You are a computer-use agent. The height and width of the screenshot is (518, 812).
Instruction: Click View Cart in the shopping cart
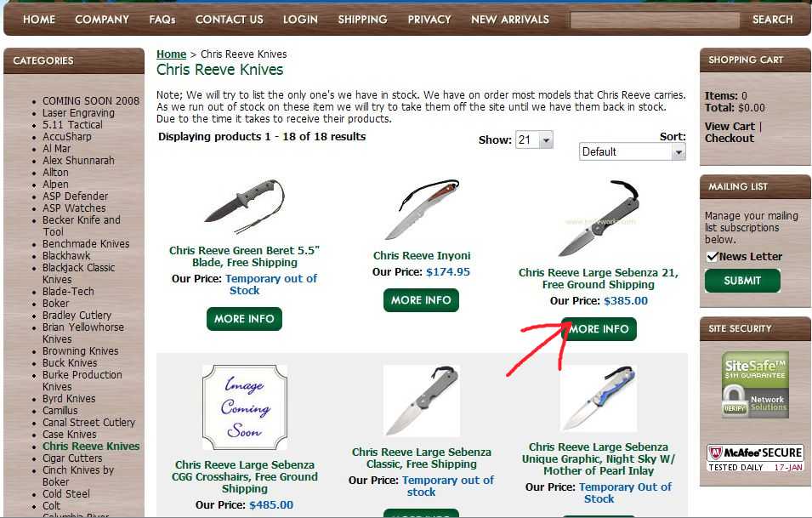(730, 127)
